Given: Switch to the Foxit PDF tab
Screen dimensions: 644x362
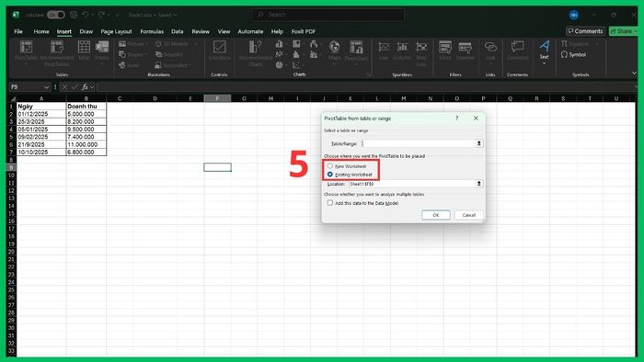Looking at the screenshot, I should point(303,31).
